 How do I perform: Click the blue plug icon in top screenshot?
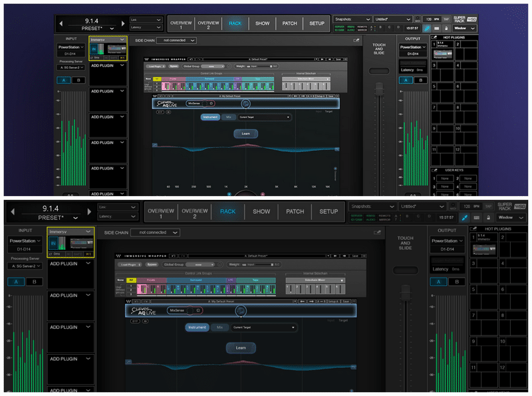[427, 29]
